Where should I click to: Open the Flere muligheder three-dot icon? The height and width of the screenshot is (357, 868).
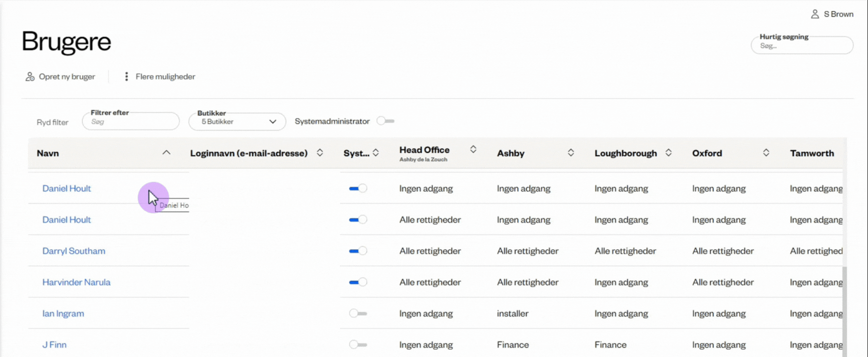click(x=126, y=76)
